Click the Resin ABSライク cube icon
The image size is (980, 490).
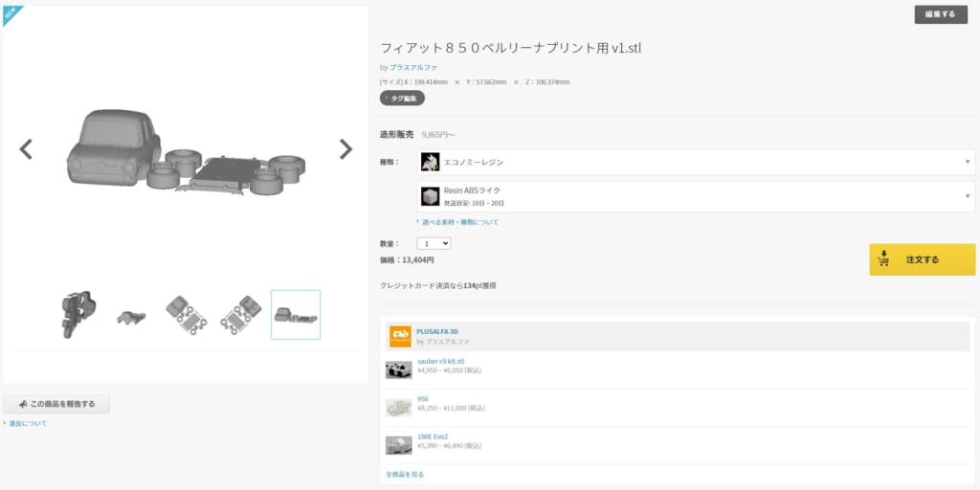coord(430,196)
